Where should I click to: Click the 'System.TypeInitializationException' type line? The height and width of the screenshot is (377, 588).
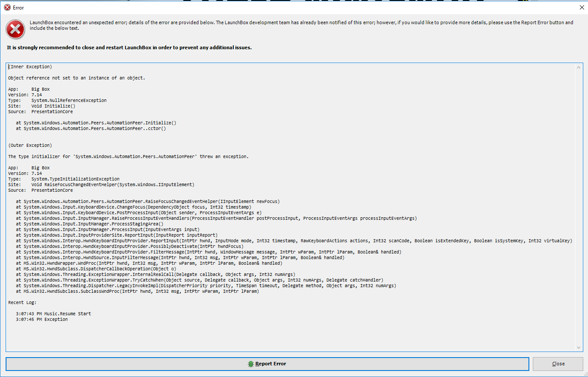point(64,179)
